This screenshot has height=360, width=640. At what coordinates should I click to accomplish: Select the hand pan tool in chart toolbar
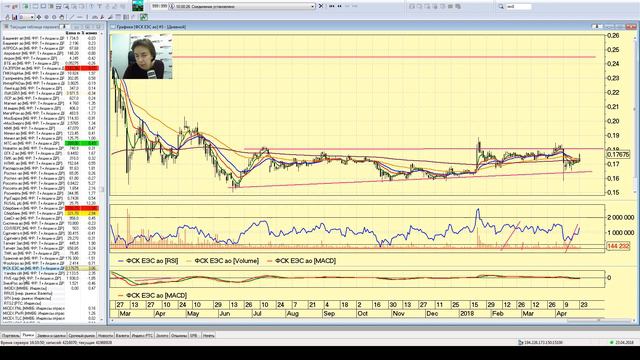click(x=61, y=17)
